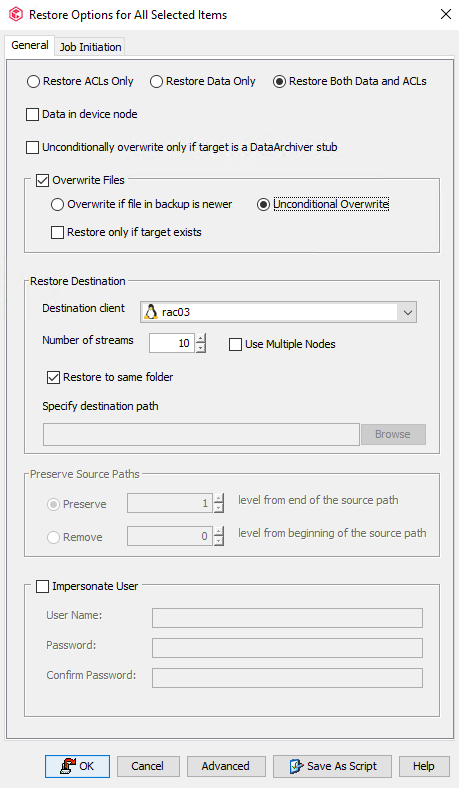Click the Linux penguin icon beside rac03

pyautogui.click(x=151, y=312)
